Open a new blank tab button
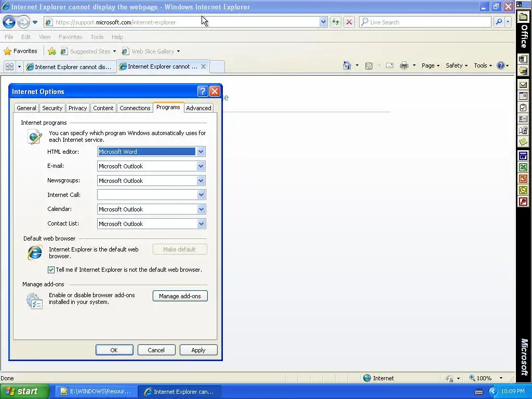The width and height of the screenshot is (532, 399). tap(217, 67)
